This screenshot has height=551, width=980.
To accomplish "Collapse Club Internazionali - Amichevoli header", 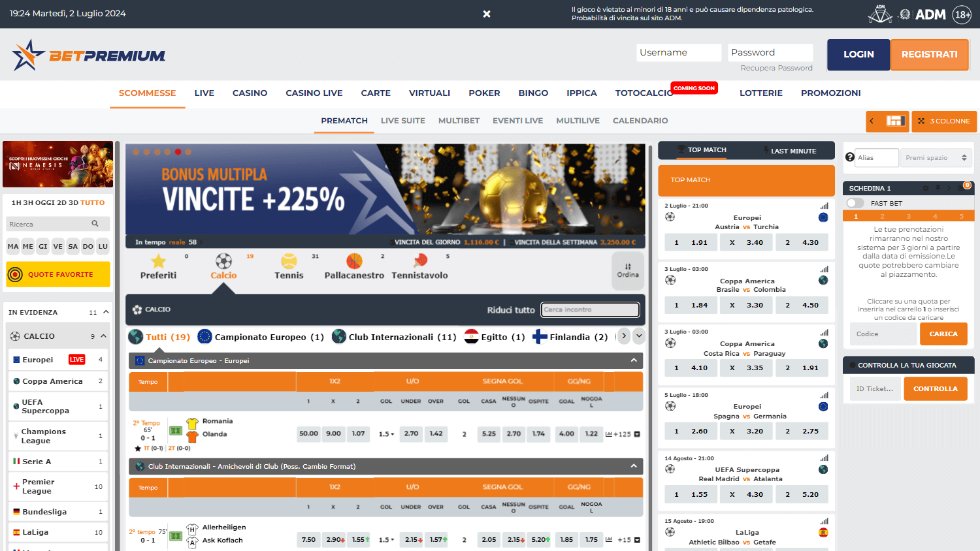I will click(634, 466).
